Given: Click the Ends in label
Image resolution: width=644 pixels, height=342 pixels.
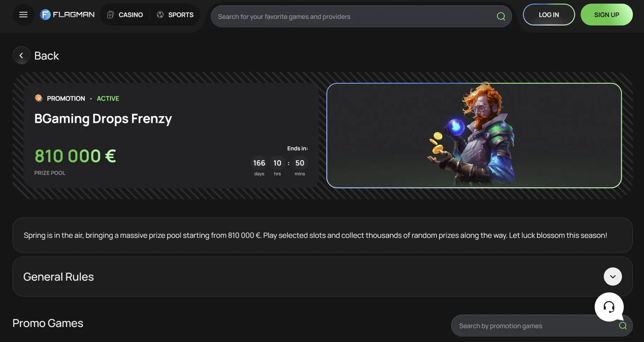Looking at the screenshot, I should [x=297, y=148].
